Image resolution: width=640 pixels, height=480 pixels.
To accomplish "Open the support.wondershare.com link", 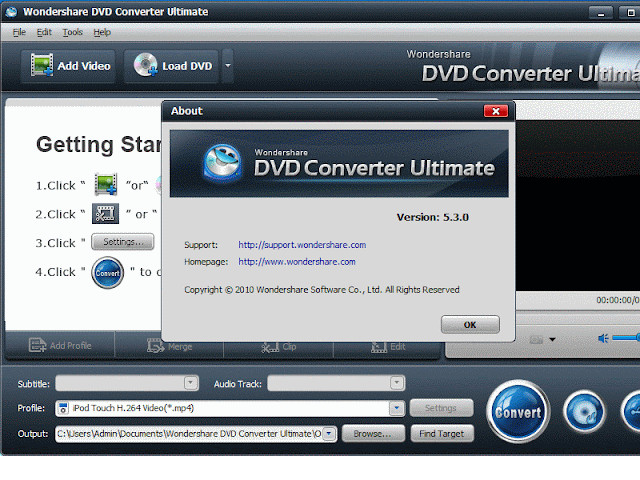I will [302, 245].
